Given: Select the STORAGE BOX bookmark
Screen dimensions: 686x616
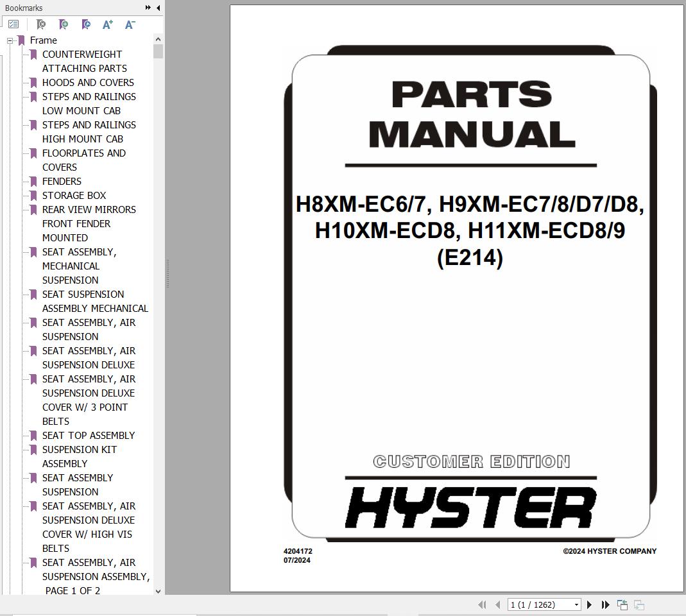Looking at the screenshot, I should [x=74, y=195].
